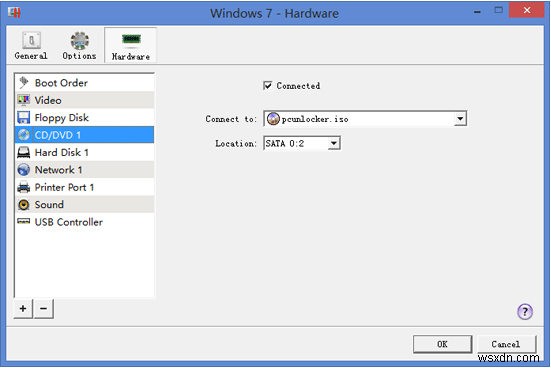Switch to the General tab
This screenshot has width=551, height=368.
[31, 45]
